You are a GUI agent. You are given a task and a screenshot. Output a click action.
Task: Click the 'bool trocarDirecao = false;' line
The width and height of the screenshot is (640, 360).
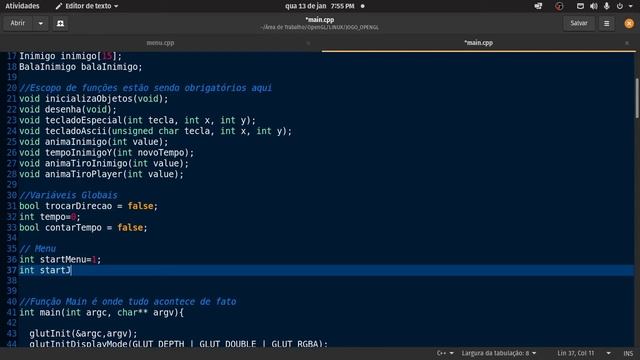tap(88, 206)
